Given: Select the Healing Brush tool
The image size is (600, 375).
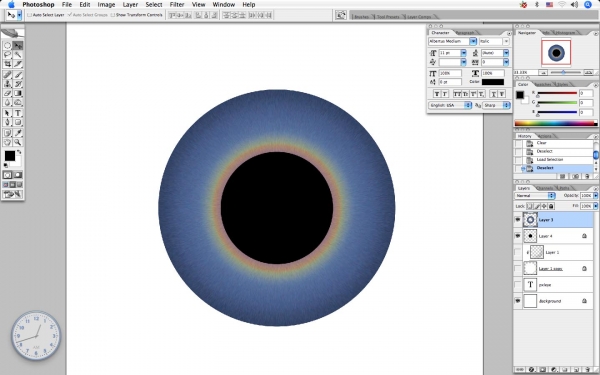Looking at the screenshot, I should [x=7, y=75].
